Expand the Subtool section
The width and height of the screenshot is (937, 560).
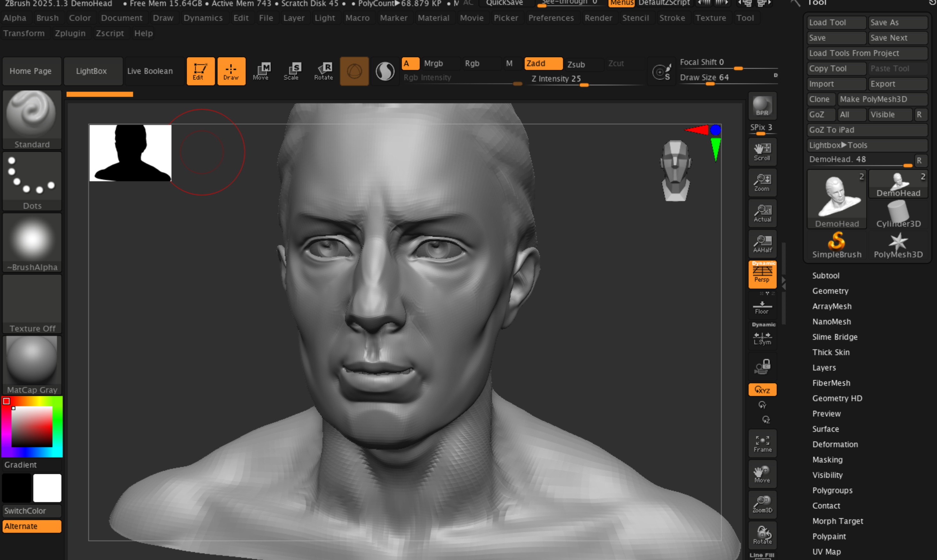826,276
